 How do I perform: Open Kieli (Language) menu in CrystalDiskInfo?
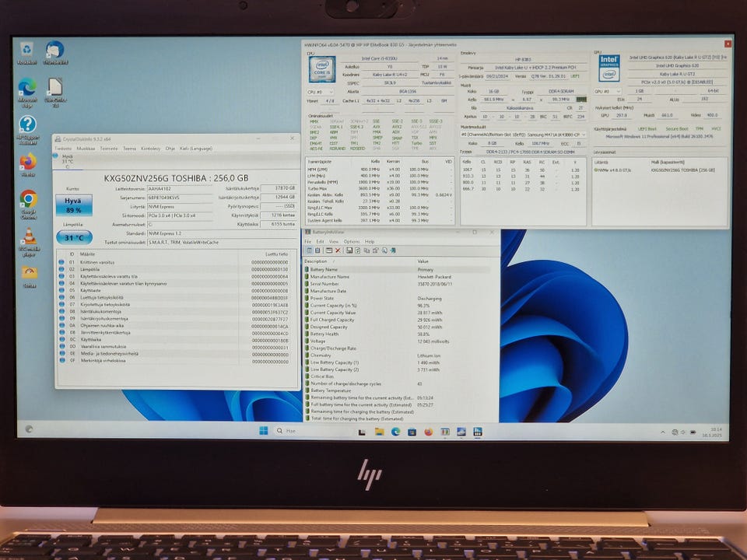coord(196,149)
